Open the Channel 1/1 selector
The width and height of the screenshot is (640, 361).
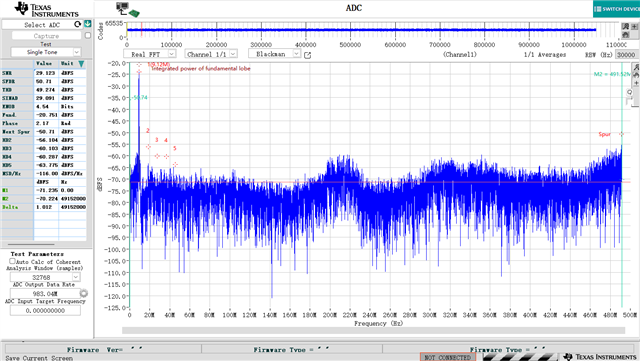click(211, 54)
